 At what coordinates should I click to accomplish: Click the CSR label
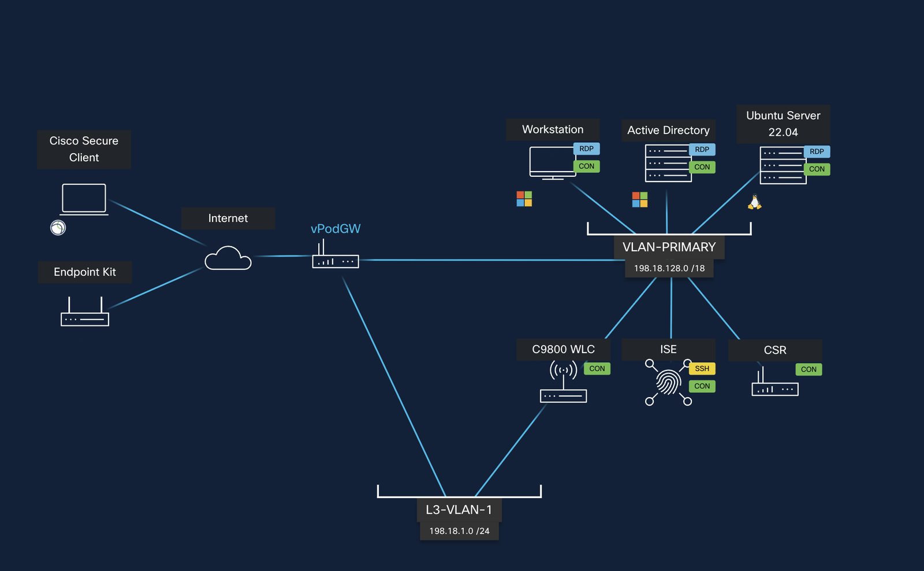pyautogui.click(x=775, y=350)
